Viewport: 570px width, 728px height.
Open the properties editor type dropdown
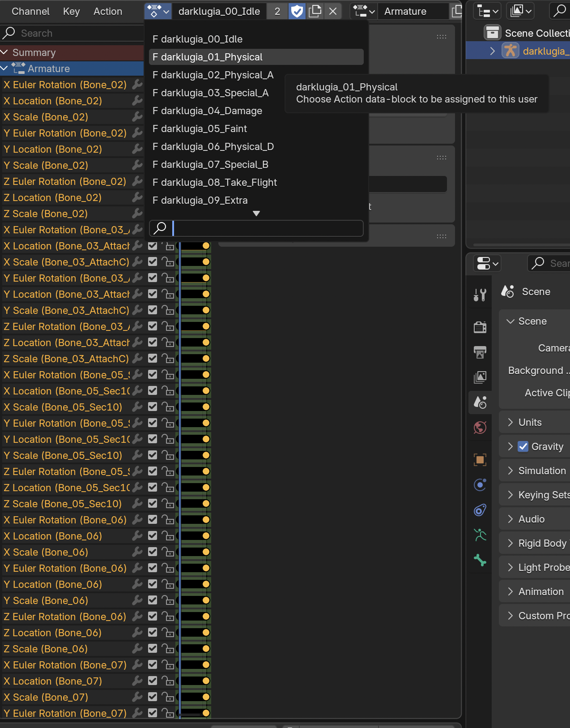487,263
